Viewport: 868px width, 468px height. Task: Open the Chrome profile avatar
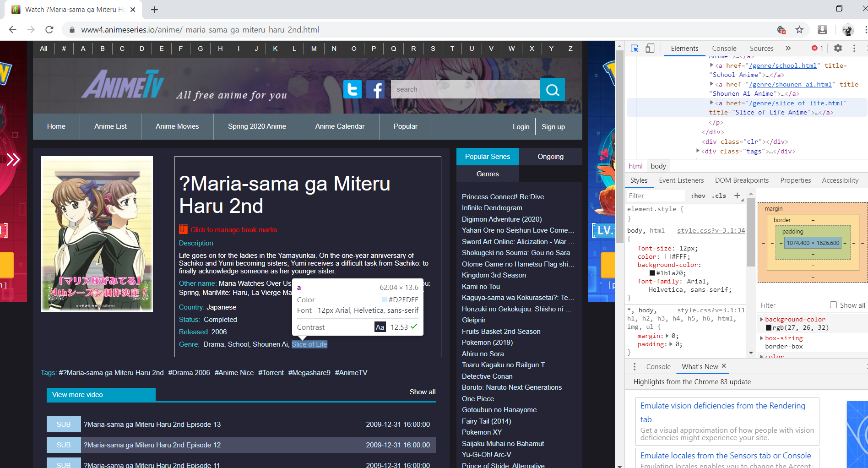(x=848, y=30)
